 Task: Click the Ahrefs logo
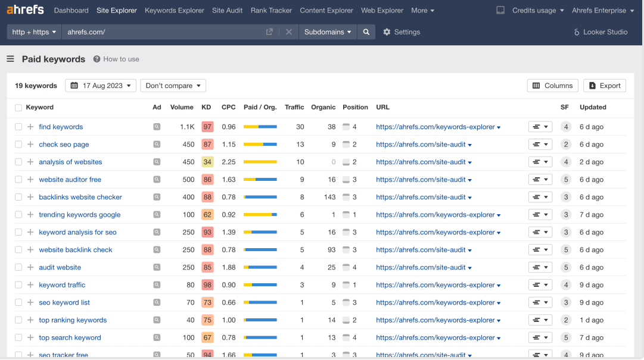point(25,10)
